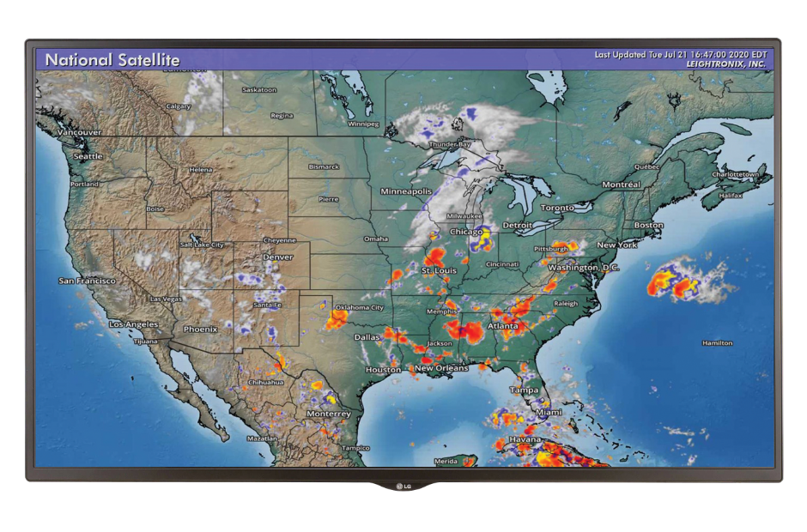This screenshot has height=532, width=807.
Task: Click the National Satellite title
Action: 112,60
